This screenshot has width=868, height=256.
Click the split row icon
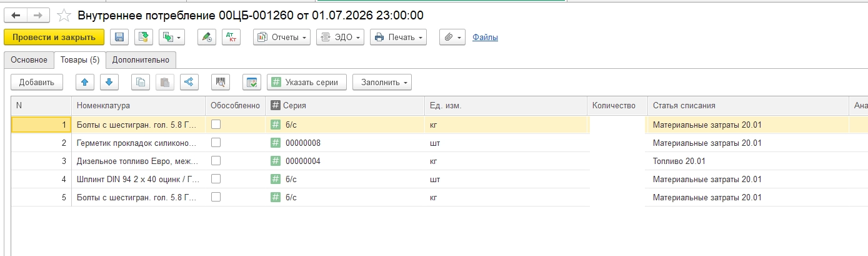tap(189, 82)
